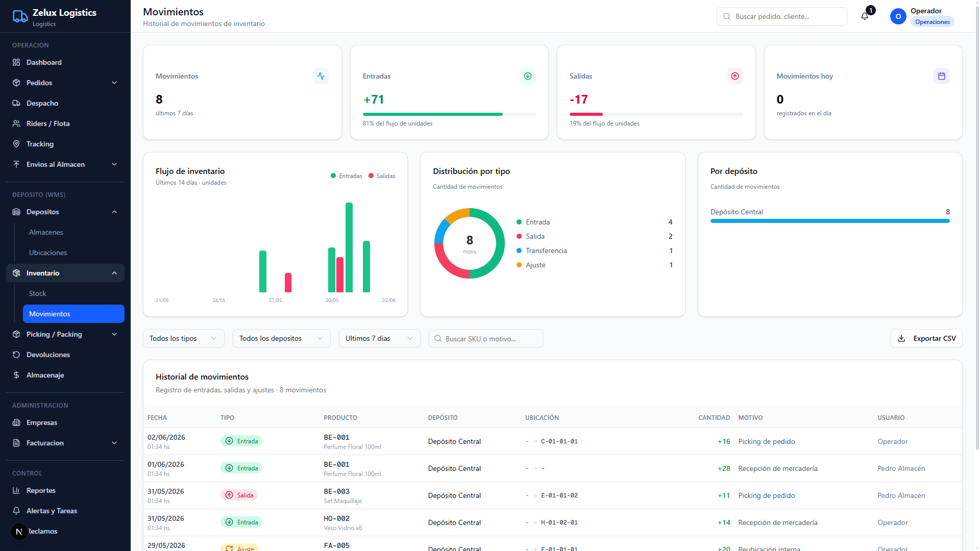Open the notifications bell
The width and height of the screenshot is (980, 551).
[865, 16]
